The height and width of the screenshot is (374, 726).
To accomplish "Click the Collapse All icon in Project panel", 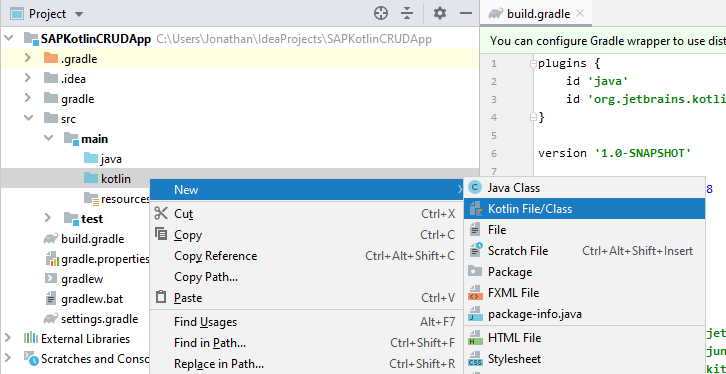I will [x=407, y=13].
